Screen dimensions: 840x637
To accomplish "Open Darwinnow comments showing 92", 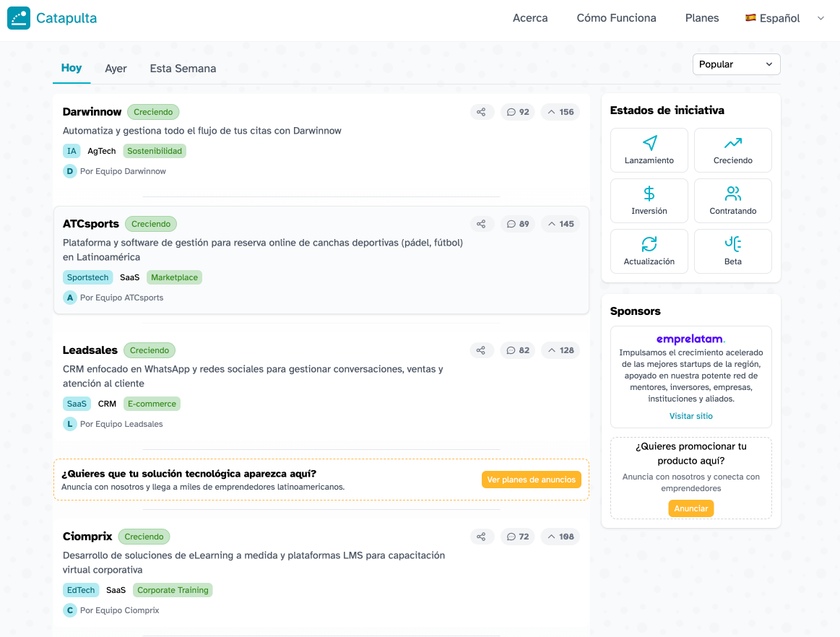I will tap(517, 112).
